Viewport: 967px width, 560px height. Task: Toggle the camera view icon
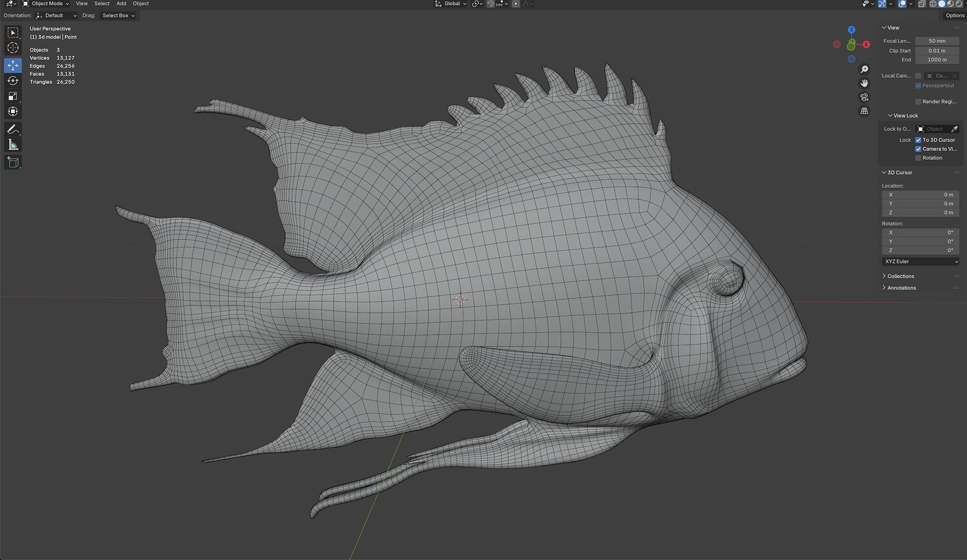pos(864,97)
